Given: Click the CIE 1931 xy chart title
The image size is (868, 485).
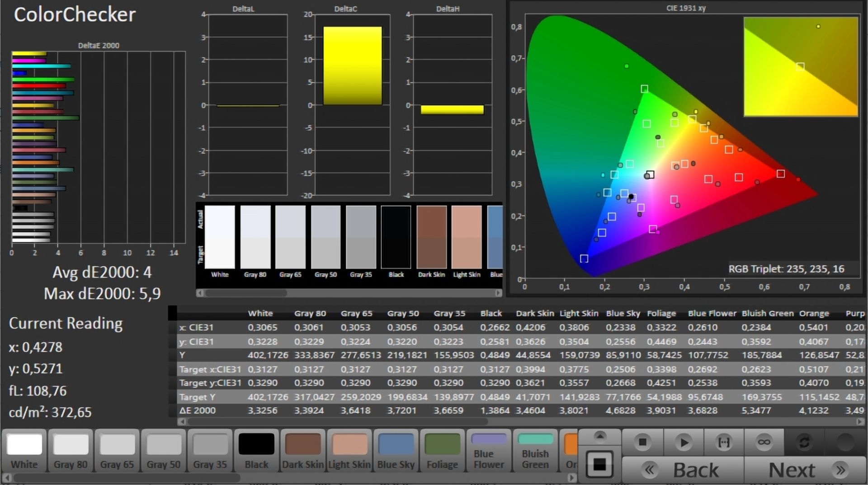Looking at the screenshot, I should [686, 8].
